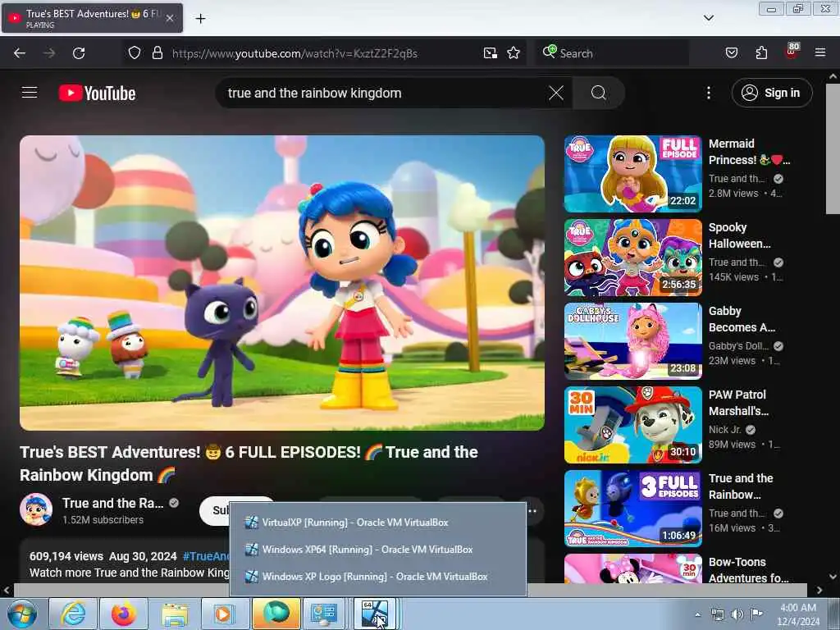The height and width of the screenshot is (630, 840).
Task: Switch to VirtualXP [Running] VirtualBox window
Action: (377, 523)
